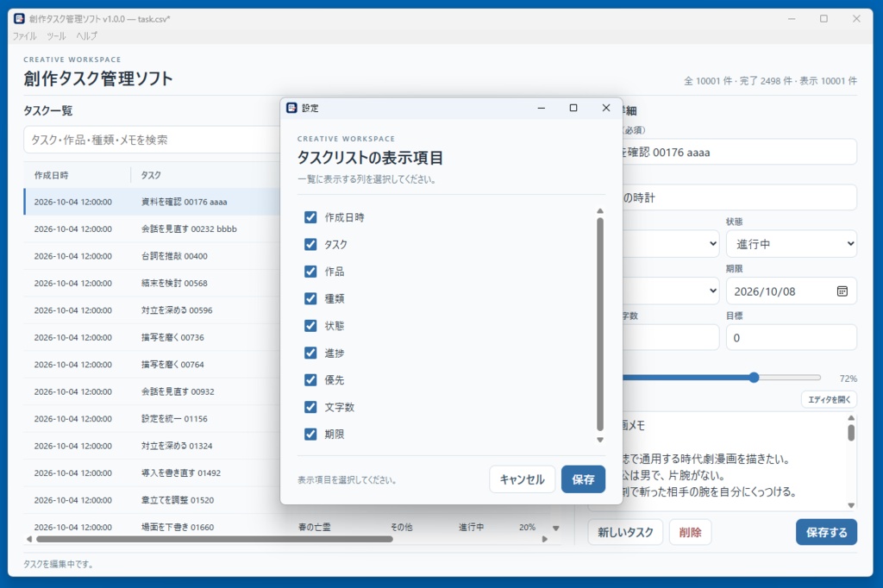The width and height of the screenshot is (883, 588).
Task: Toggle the 状態 checkbox in settings
Action: (x=310, y=326)
